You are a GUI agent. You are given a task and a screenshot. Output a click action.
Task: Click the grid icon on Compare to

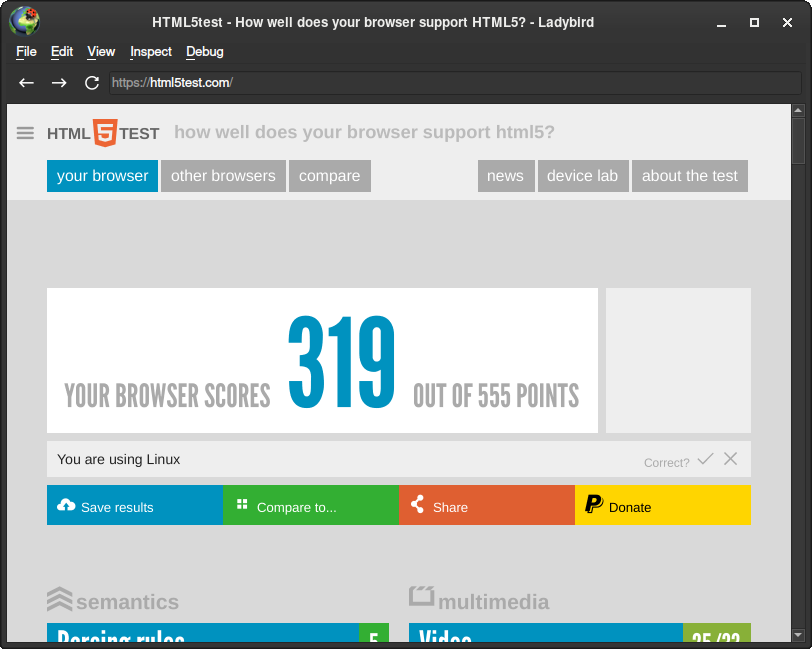pos(242,504)
